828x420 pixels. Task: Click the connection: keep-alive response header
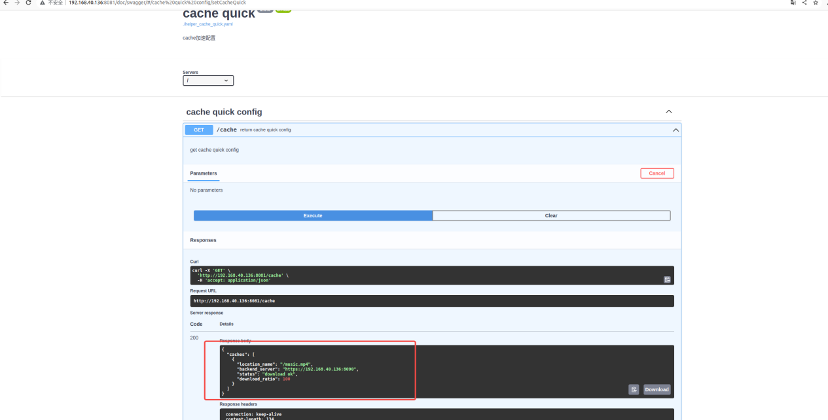[253, 414]
